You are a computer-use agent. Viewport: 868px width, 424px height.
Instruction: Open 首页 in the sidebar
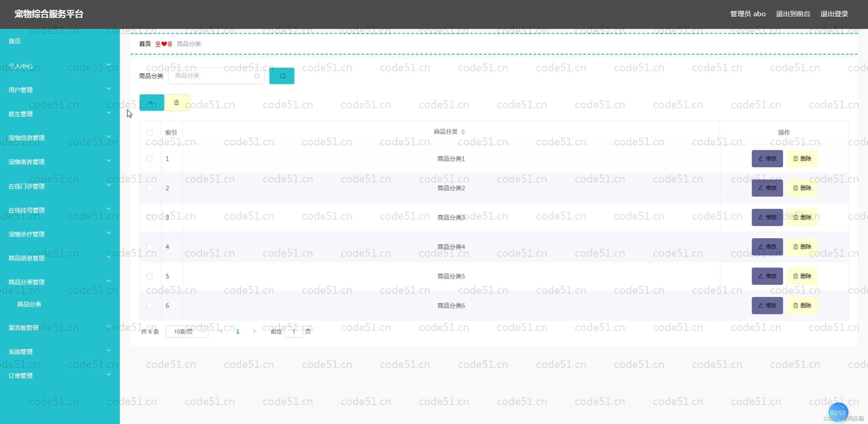coord(14,41)
